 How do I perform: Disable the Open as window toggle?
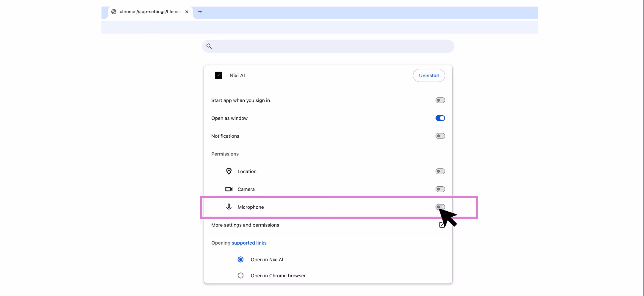pos(440,118)
